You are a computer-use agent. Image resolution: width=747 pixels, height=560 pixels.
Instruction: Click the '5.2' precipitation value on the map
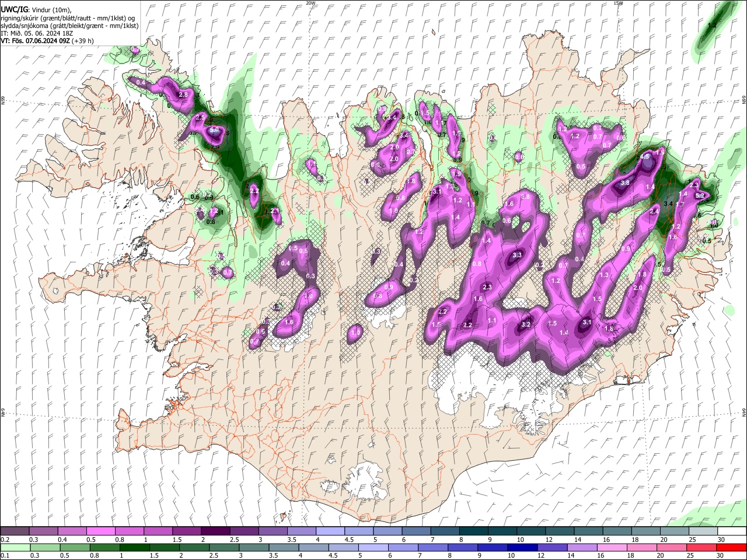(700, 196)
